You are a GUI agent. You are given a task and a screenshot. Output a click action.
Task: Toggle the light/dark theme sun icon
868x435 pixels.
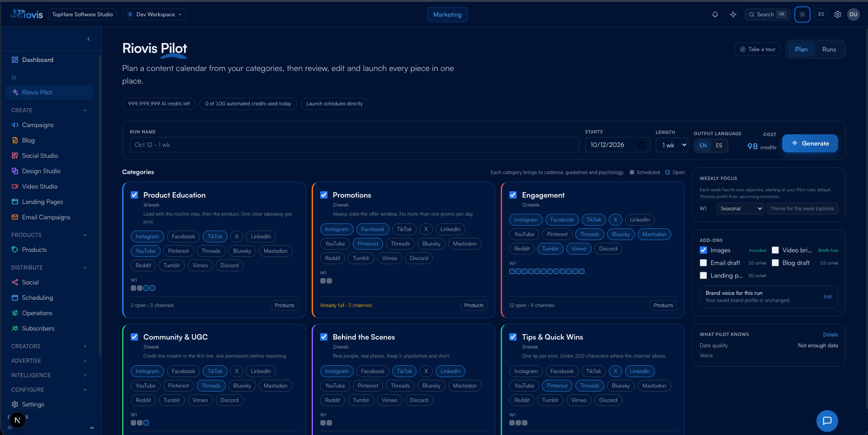pyautogui.click(x=802, y=14)
